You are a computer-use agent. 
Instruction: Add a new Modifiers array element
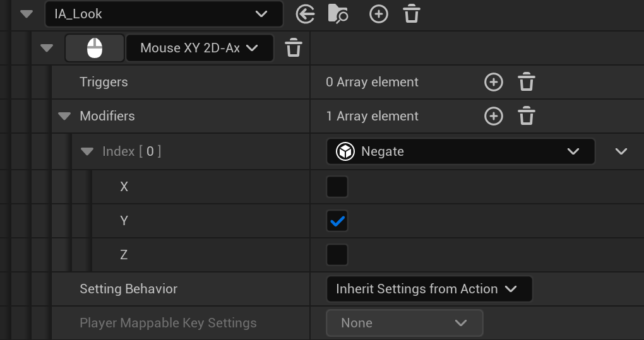(493, 116)
